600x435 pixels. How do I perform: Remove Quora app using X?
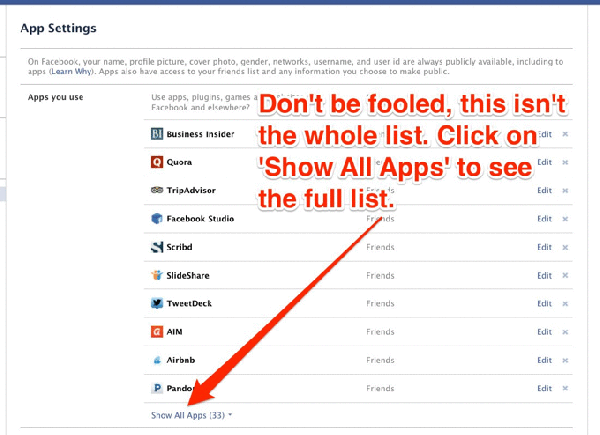pos(565,162)
